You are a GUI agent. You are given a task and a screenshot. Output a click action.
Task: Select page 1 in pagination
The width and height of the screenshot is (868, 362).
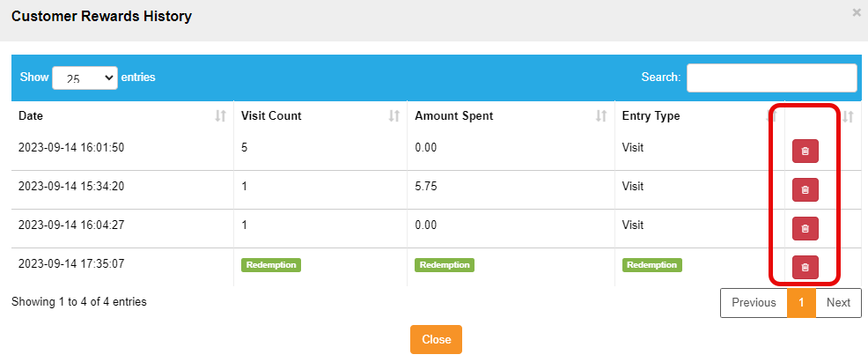[801, 303]
